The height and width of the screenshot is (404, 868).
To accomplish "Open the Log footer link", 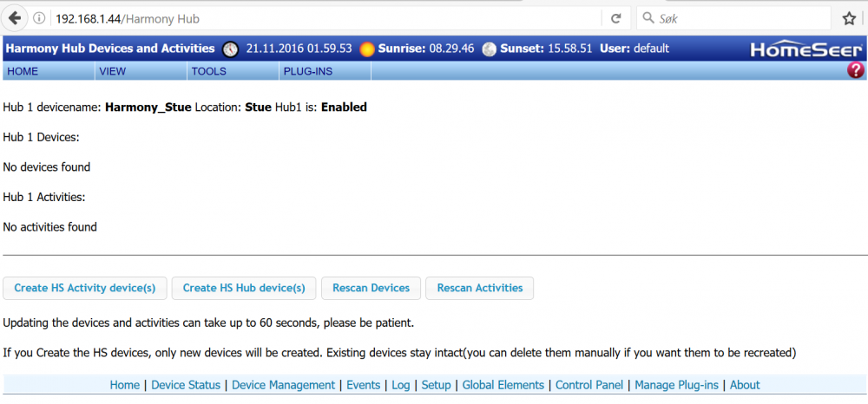I will [401, 385].
